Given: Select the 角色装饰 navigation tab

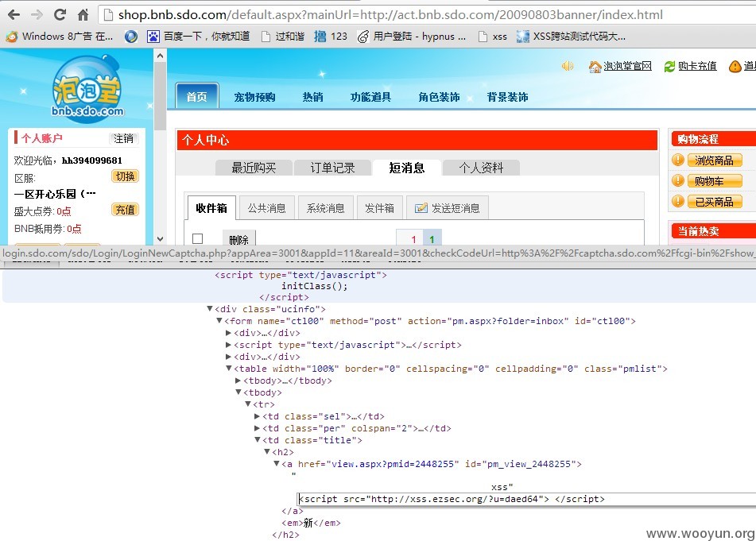Looking at the screenshot, I should [x=439, y=97].
